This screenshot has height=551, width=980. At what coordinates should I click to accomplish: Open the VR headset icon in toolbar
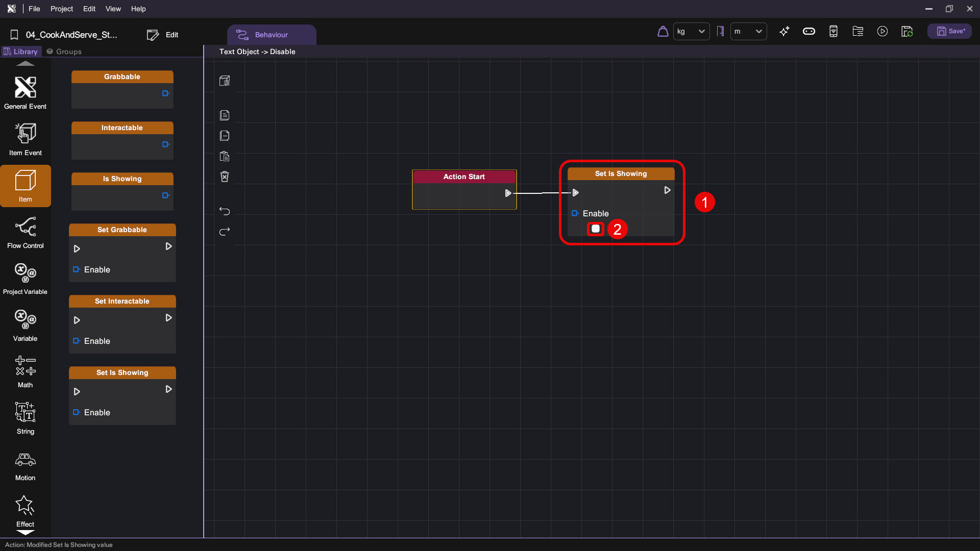click(808, 32)
